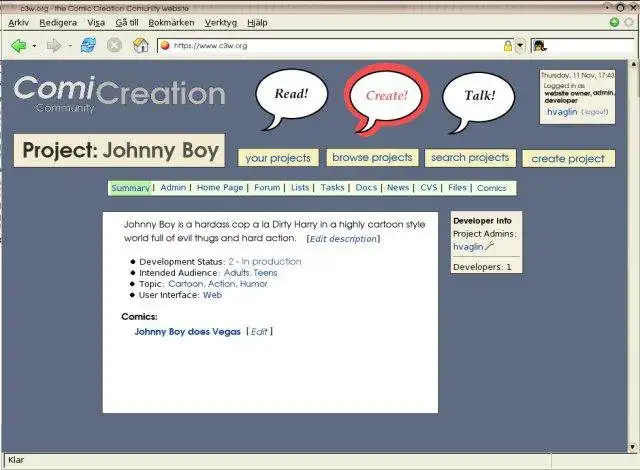
Task: Open the Redigera menu
Action: [x=58, y=23]
